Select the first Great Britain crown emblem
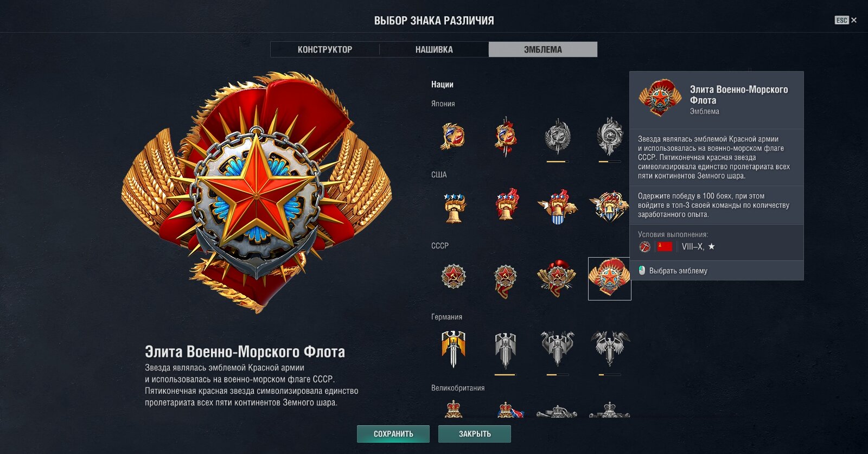 click(x=453, y=409)
